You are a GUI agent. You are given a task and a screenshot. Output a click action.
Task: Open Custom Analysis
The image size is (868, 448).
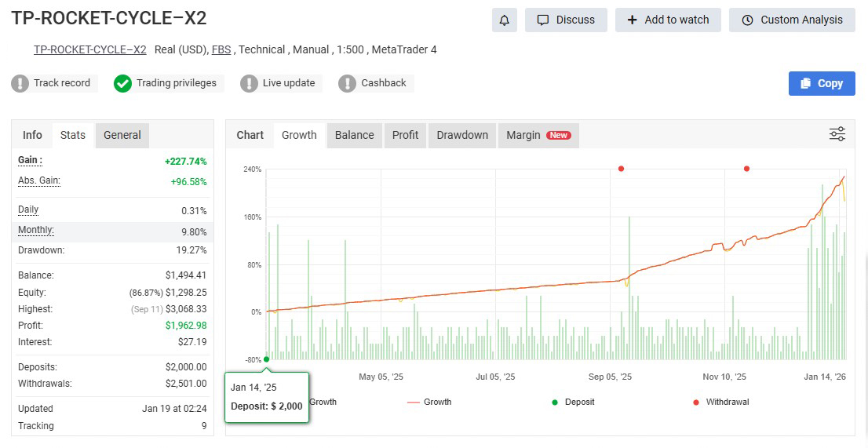click(792, 20)
